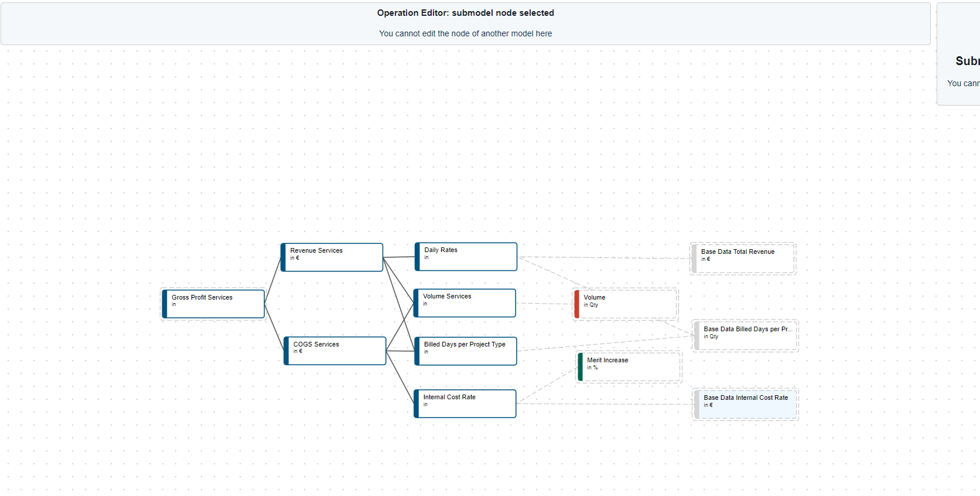The image size is (980, 496).
Task: Click the red color bar on Volume node
Action: (577, 304)
